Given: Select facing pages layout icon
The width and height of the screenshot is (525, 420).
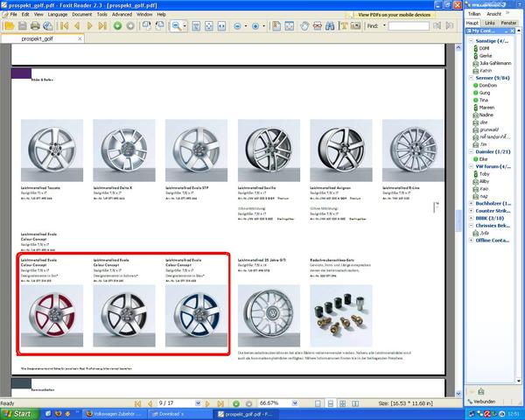Looking at the screenshot, I should pyautogui.click(x=342, y=403).
